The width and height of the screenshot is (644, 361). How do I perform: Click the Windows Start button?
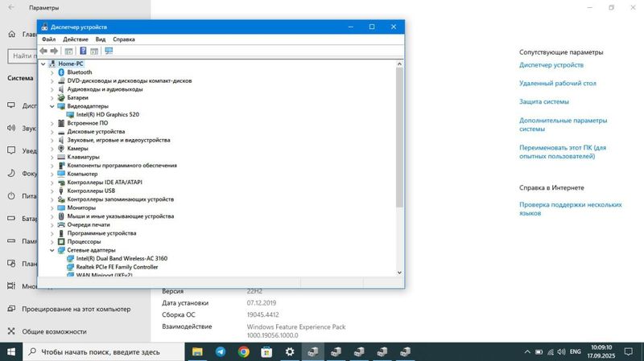coord(11,352)
